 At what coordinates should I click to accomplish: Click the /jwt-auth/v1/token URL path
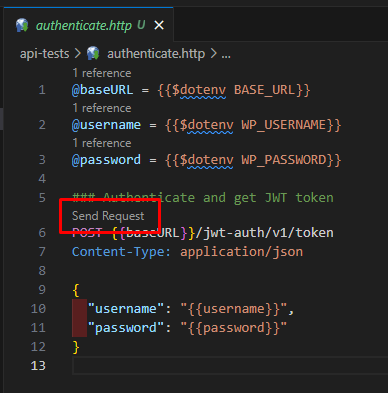coord(265,233)
